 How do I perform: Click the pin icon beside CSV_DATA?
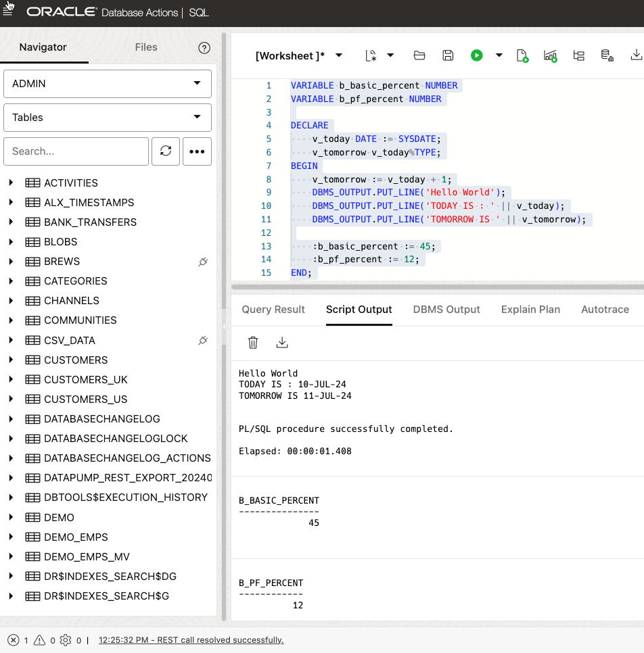coord(203,340)
